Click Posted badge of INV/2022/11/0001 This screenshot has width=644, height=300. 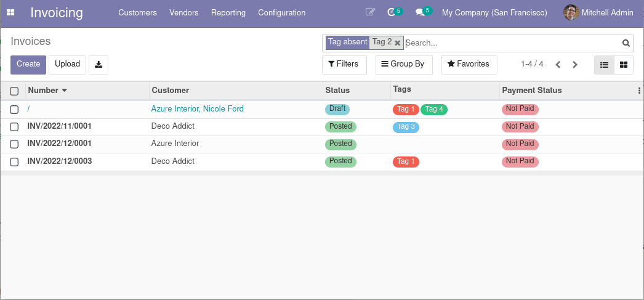(340, 126)
